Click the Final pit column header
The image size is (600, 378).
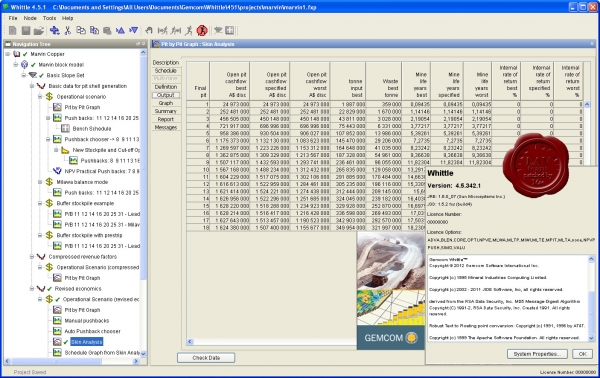(198, 81)
